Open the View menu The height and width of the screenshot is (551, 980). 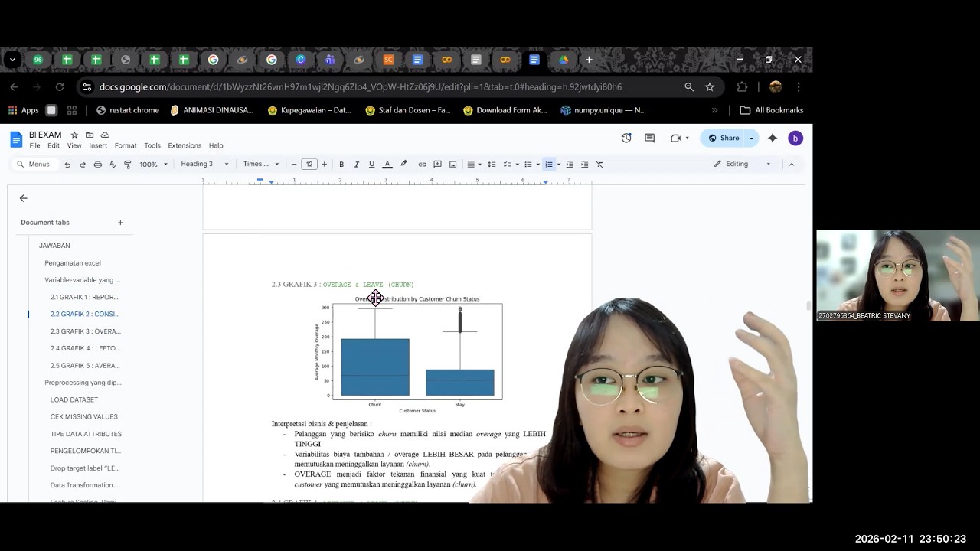point(74,145)
